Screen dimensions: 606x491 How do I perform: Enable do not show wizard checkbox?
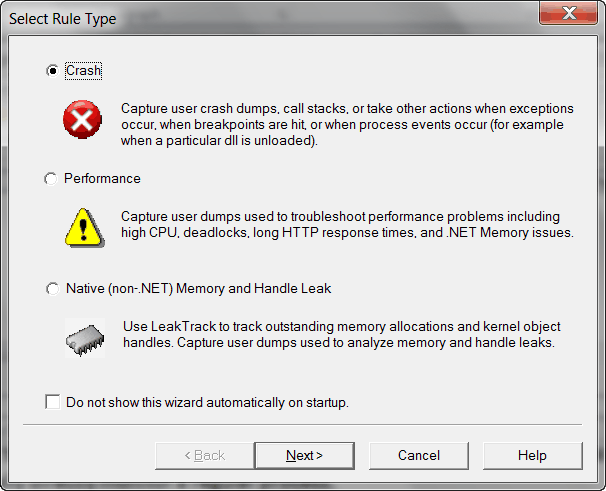coord(53,402)
